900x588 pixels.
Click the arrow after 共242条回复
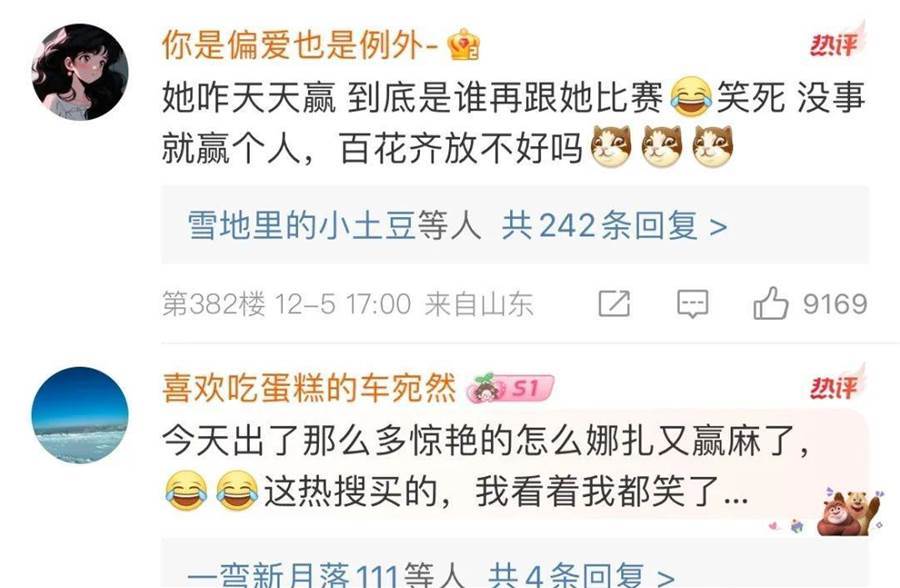(x=718, y=226)
